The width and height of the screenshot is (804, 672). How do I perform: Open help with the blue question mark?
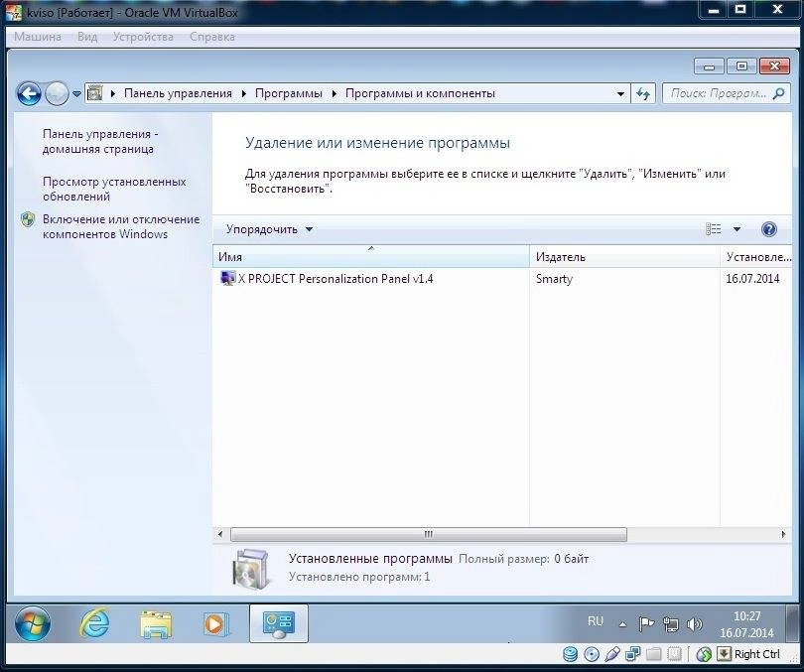click(x=768, y=229)
